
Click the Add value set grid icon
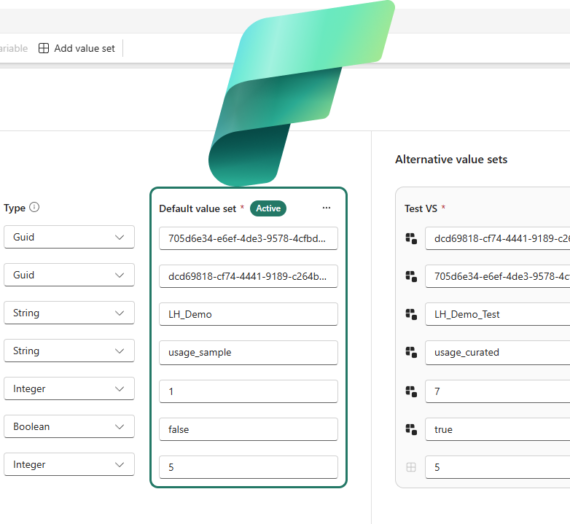tap(44, 48)
